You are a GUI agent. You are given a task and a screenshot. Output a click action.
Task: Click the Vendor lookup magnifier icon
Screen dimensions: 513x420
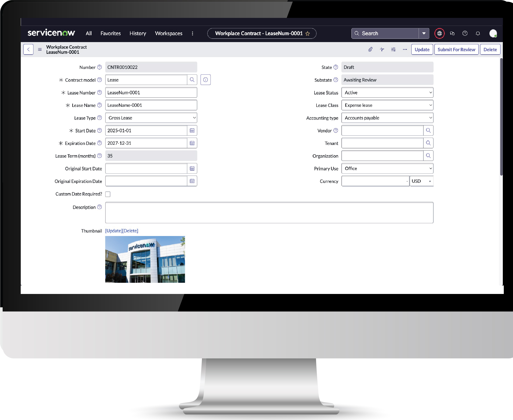click(x=428, y=131)
